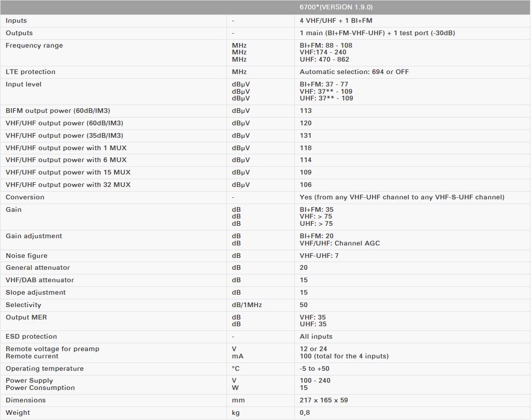Click the '4 VHF/UHF + 1 BI+FM' value

click(x=336, y=21)
